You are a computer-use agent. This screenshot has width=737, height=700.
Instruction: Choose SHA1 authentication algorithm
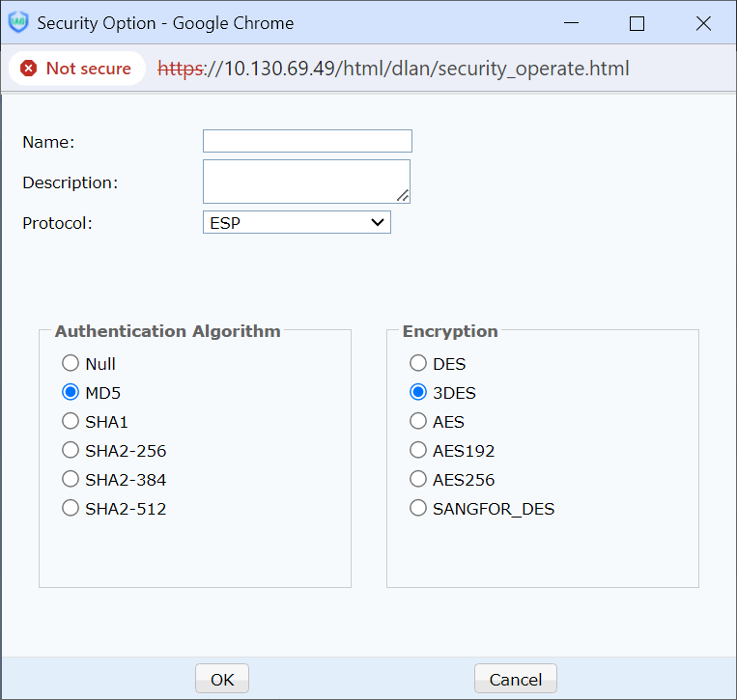tap(71, 422)
